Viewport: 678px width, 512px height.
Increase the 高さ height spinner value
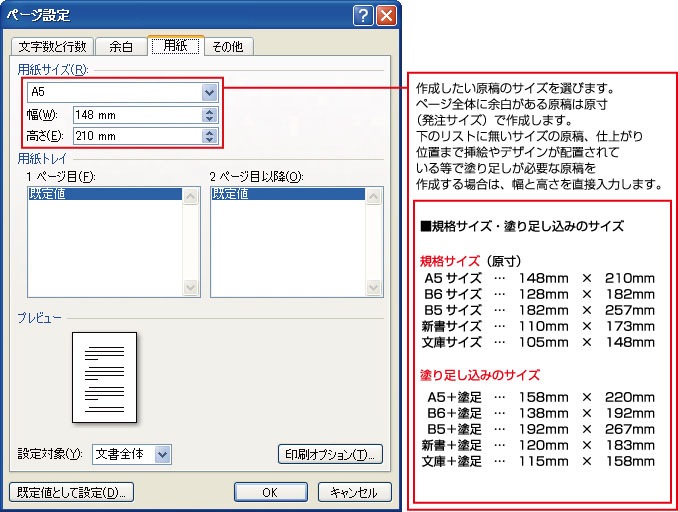[209, 131]
